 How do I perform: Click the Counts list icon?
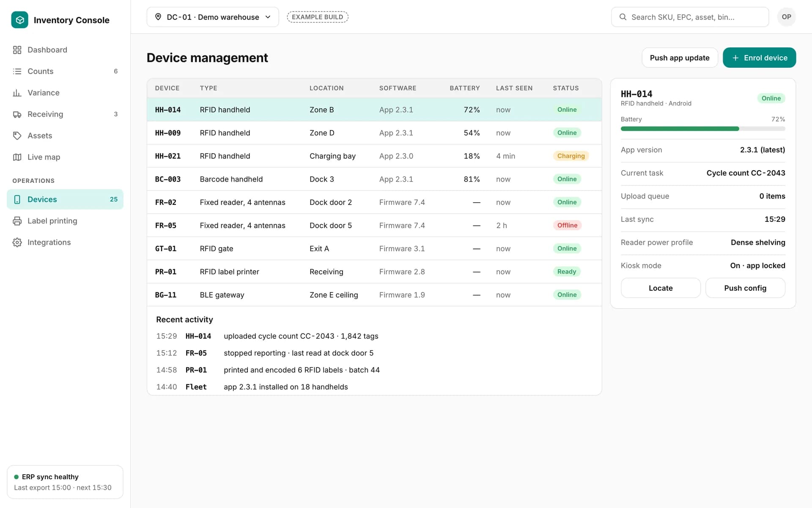coord(17,71)
